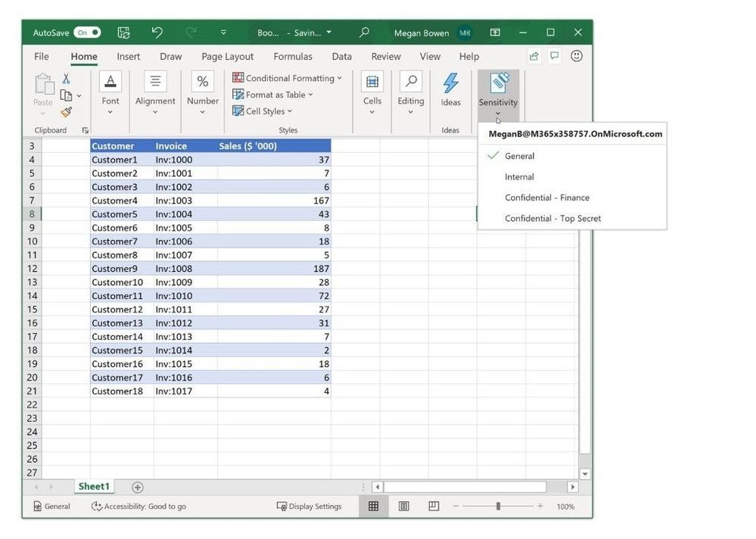Screen dimensions: 756x539
Task: Click the Search magnifier icon
Action: tap(365, 33)
